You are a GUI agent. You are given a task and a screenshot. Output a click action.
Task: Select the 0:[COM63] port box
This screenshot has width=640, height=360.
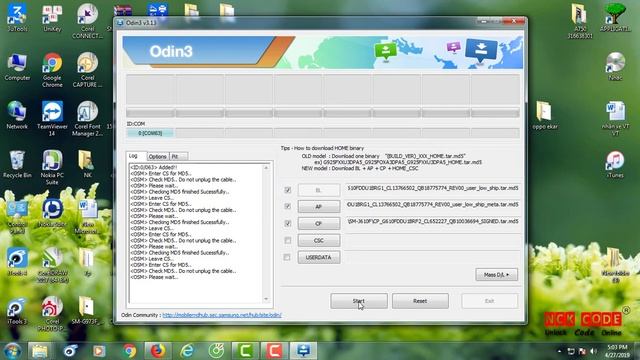[150, 133]
